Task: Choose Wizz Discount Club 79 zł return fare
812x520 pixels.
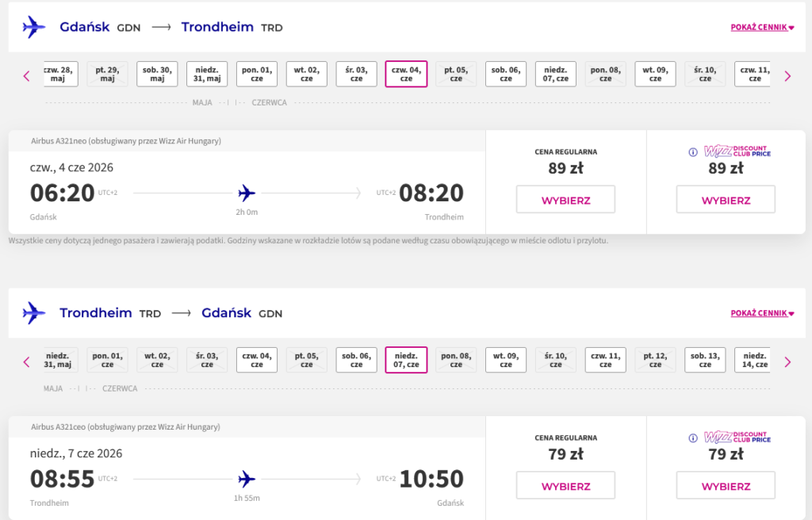Action: [x=726, y=485]
